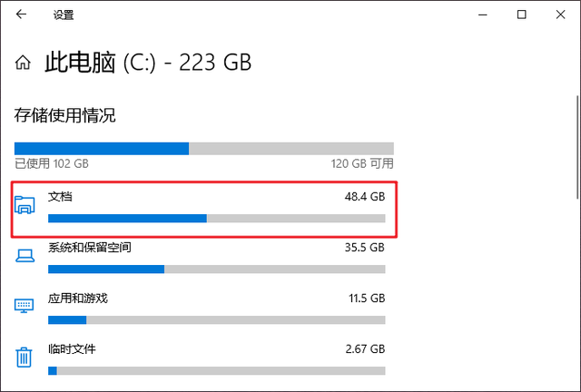The image size is (581, 392).
Task: Click the 120 GB 可用 label
Action: (x=362, y=164)
